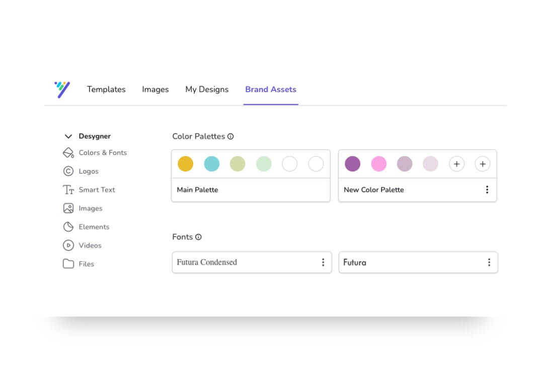Click info icon beside Fonts heading

click(198, 237)
